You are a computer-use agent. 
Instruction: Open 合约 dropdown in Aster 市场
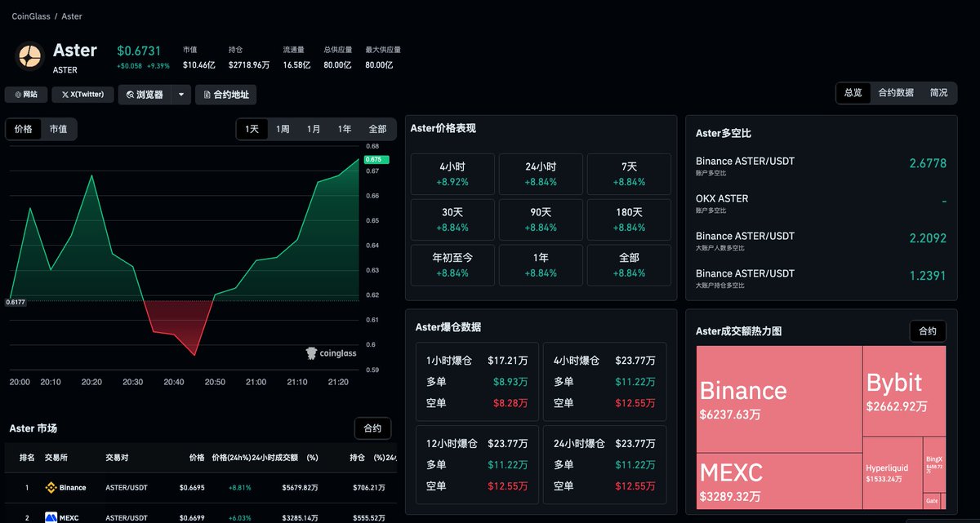[372, 428]
